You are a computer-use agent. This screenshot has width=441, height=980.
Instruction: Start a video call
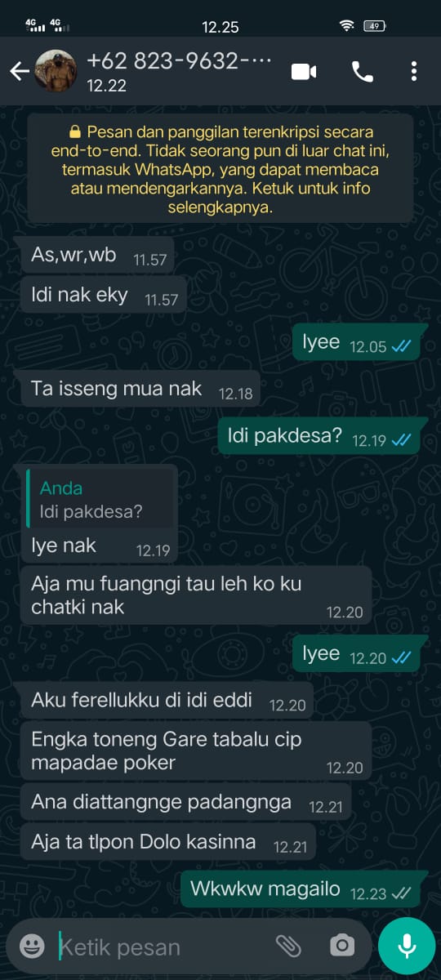click(304, 72)
